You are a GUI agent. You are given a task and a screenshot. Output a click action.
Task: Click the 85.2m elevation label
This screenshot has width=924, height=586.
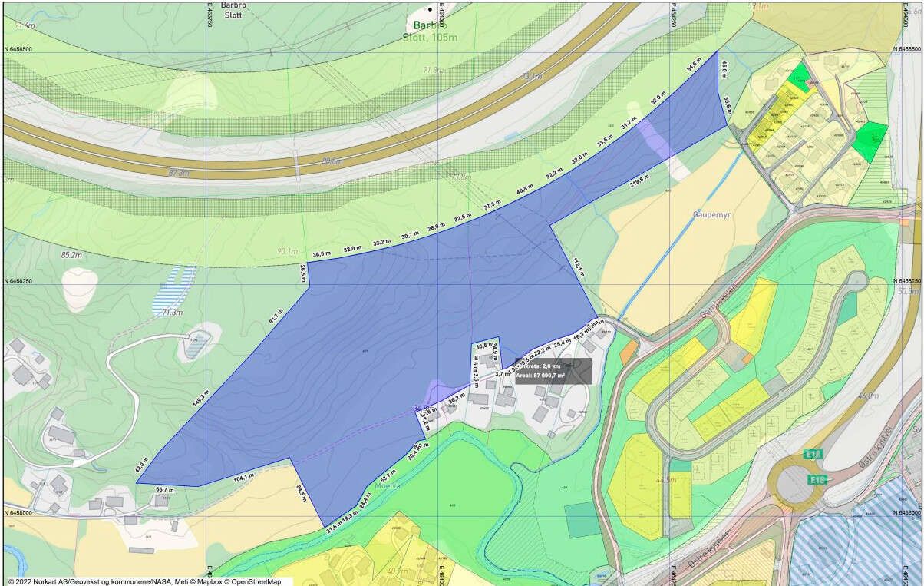71,254
